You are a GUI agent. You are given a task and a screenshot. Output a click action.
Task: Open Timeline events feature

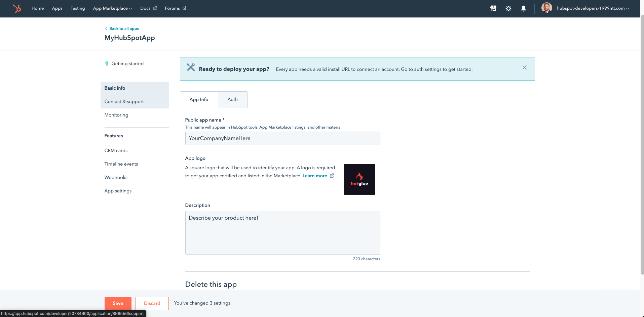pyautogui.click(x=121, y=164)
